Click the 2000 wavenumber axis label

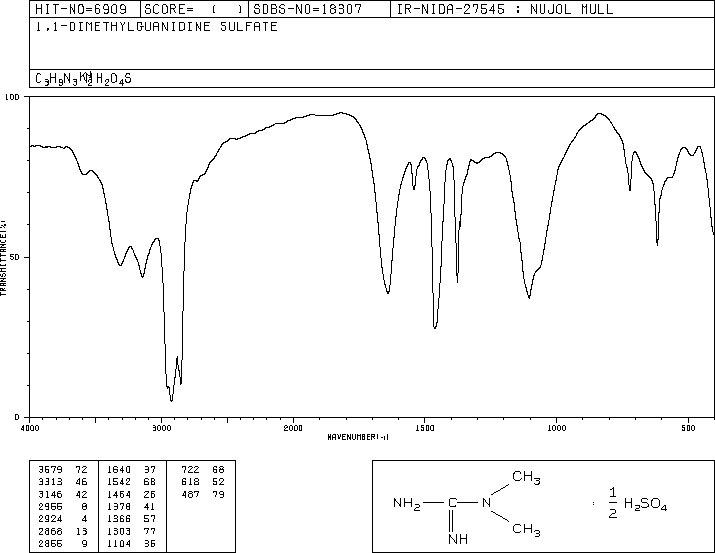pyautogui.click(x=293, y=428)
